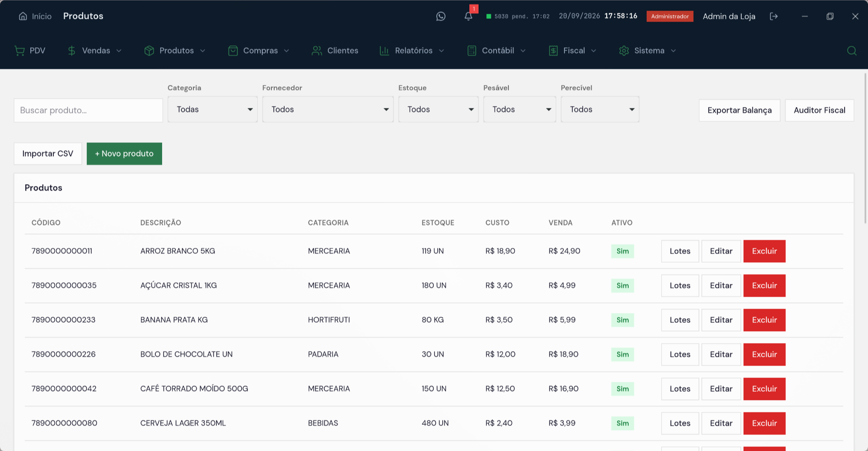Screen dimensions: 868x451
Task: Click the Clientes people icon
Action: tap(317, 51)
